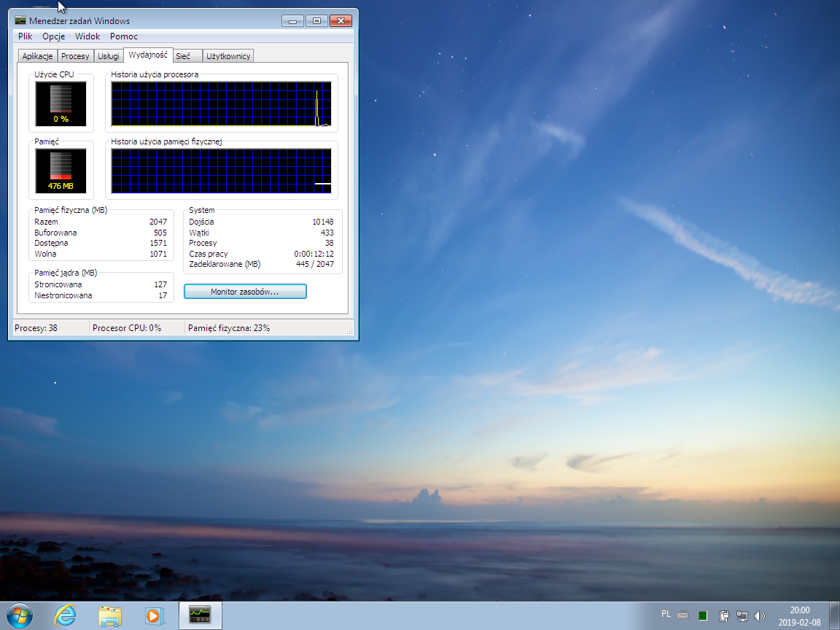The image size is (840, 630).
Task: Select the Task Manager taskbar button
Action: click(199, 615)
